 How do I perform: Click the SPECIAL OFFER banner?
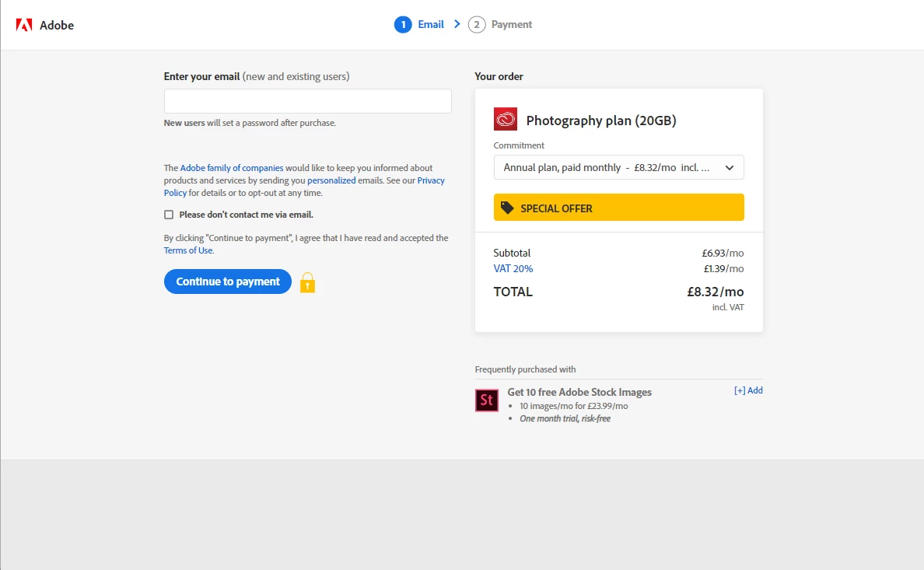coord(619,208)
